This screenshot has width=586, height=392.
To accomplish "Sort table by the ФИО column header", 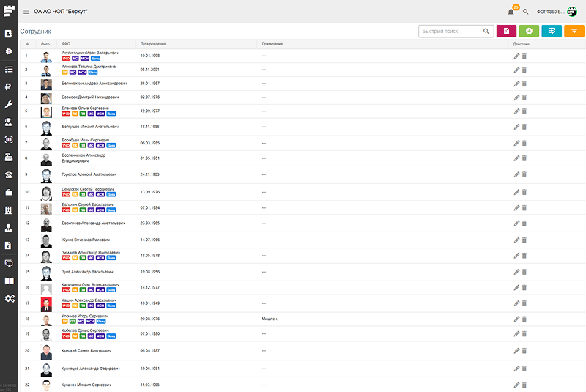I will click(x=67, y=44).
